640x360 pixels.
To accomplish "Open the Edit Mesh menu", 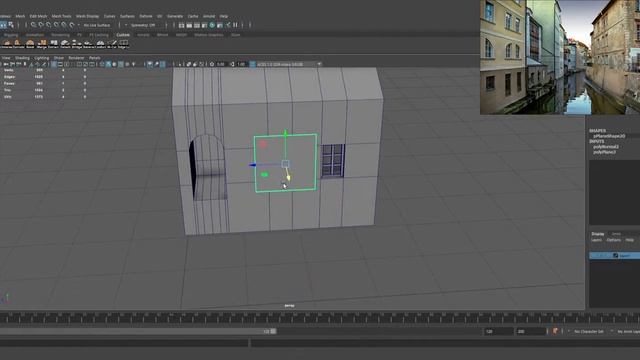I will click(38, 16).
